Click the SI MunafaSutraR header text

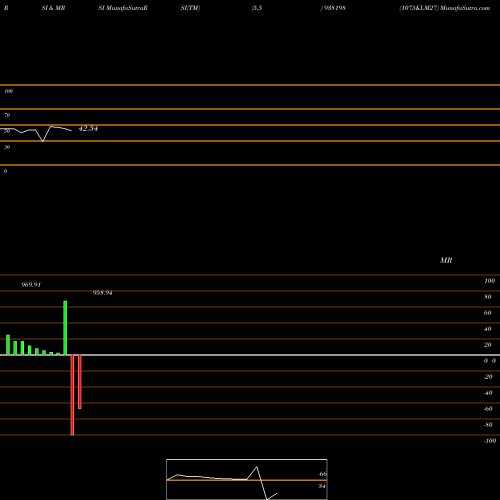[x=123, y=8]
